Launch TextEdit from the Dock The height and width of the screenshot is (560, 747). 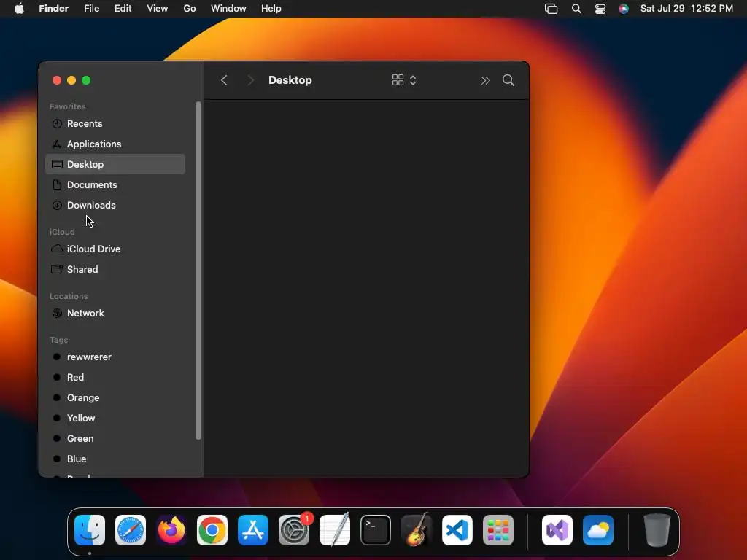tap(335, 530)
